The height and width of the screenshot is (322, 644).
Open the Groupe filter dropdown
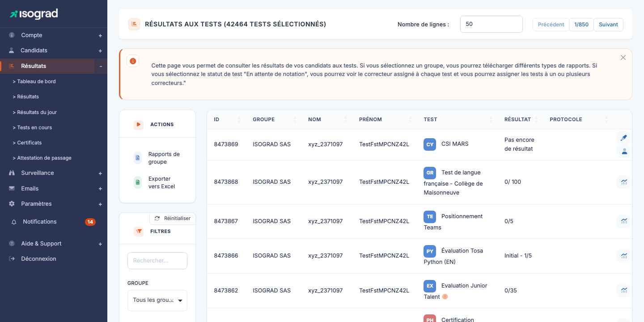pyautogui.click(x=157, y=301)
